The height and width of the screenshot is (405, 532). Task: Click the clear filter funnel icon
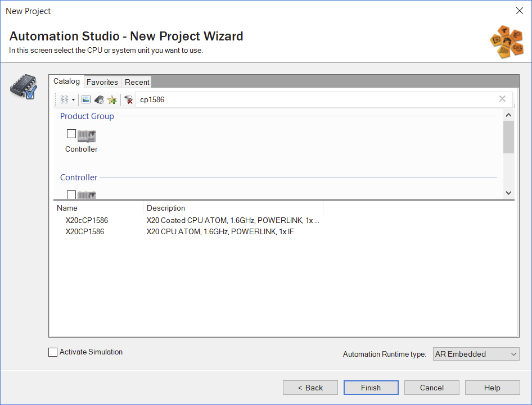coord(128,99)
